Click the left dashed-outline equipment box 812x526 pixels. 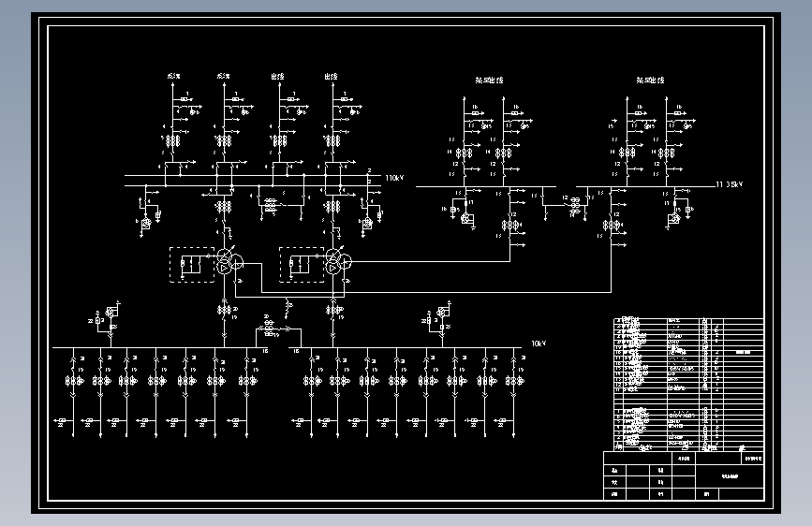tap(192, 265)
